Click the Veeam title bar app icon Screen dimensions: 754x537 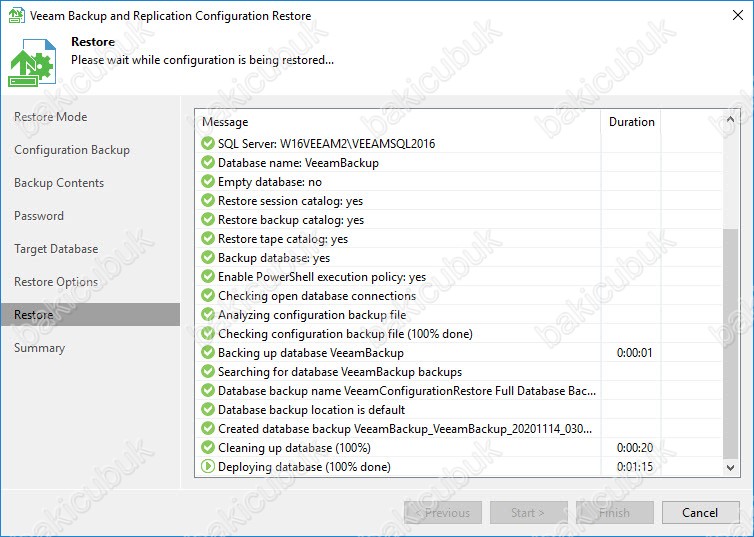16,15
